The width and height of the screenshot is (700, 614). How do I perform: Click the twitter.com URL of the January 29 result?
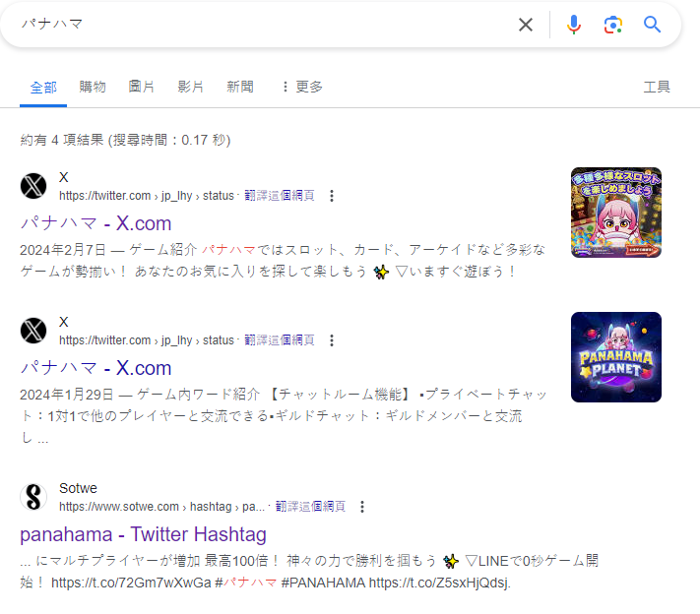[147, 340]
